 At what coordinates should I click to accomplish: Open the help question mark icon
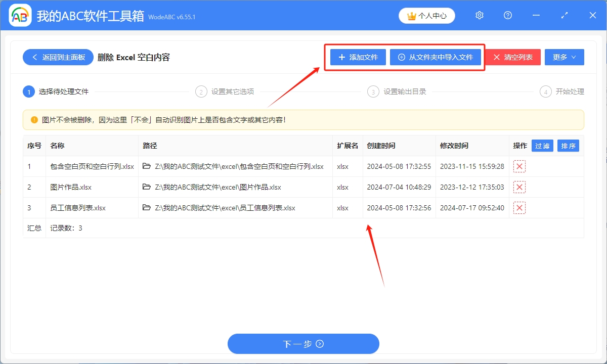(508, 16)
